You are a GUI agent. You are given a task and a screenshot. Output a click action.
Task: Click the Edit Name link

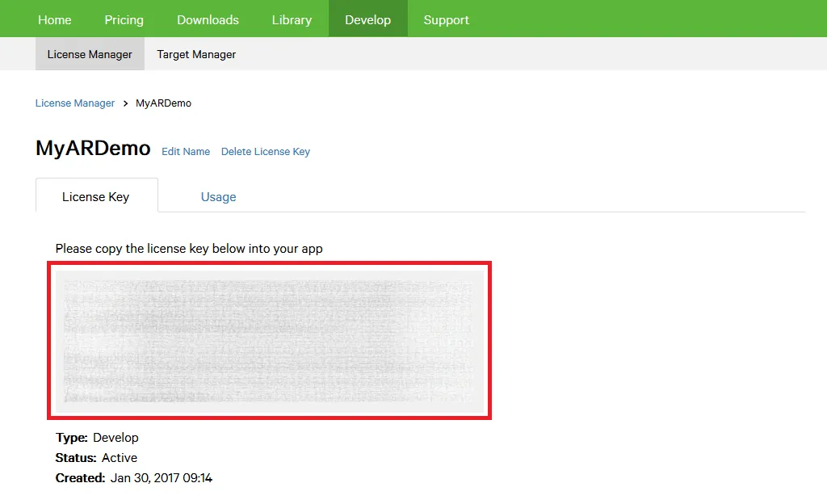186,152
